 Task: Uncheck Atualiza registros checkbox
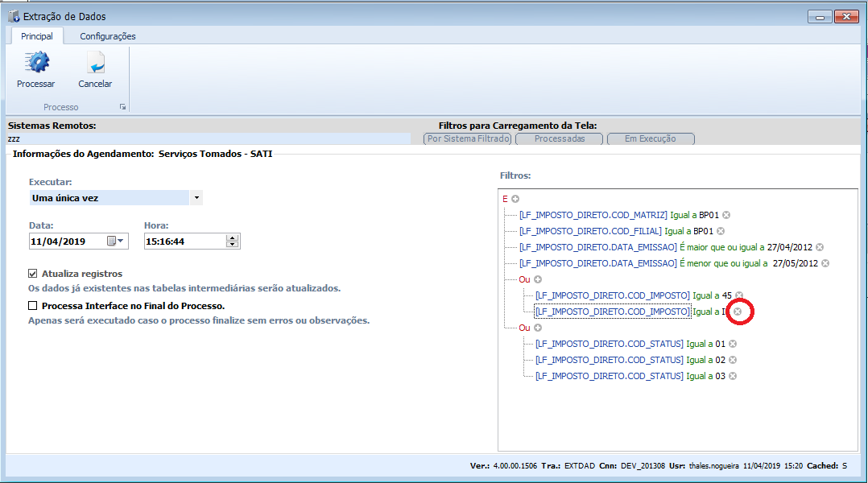tap(33, 274)
